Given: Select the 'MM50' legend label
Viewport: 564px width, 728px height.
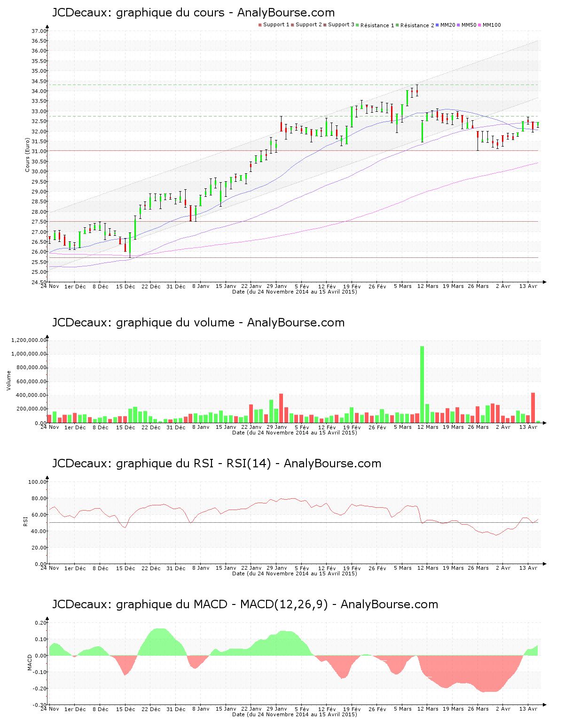Looking at the screenshot, I should click(469, 24).
